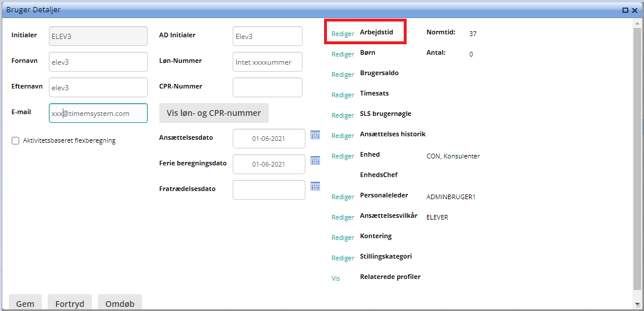Viewport: 644px width, 311px height.
Task: Open calendar picker for Fratrædelsesdato
Action: (315, 186)
